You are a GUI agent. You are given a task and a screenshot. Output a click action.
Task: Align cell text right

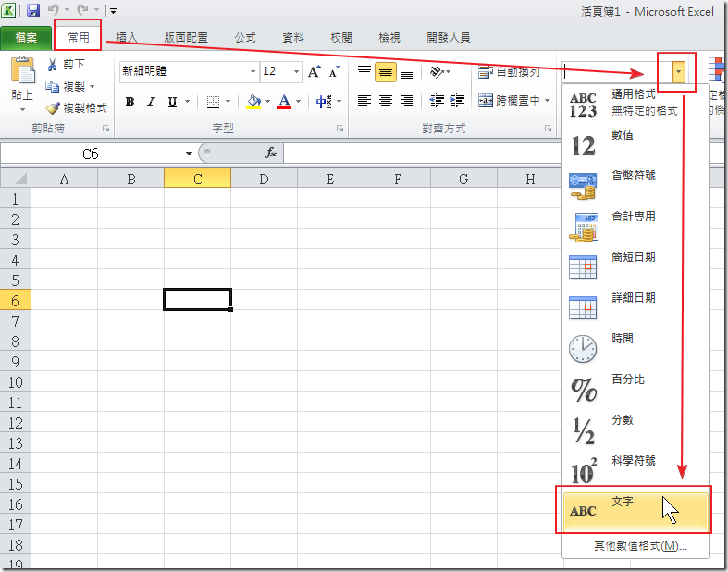coord(407,100)
